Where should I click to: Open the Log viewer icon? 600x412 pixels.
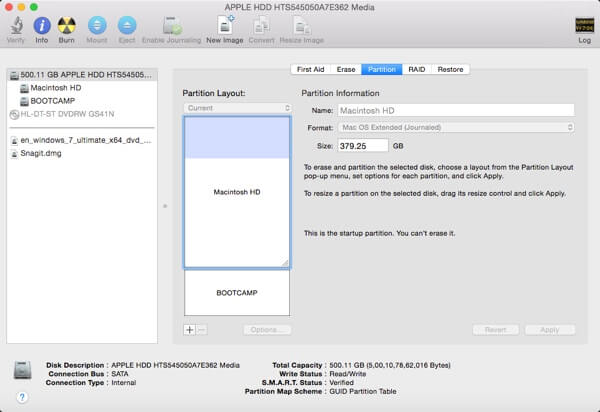(584, 26)
